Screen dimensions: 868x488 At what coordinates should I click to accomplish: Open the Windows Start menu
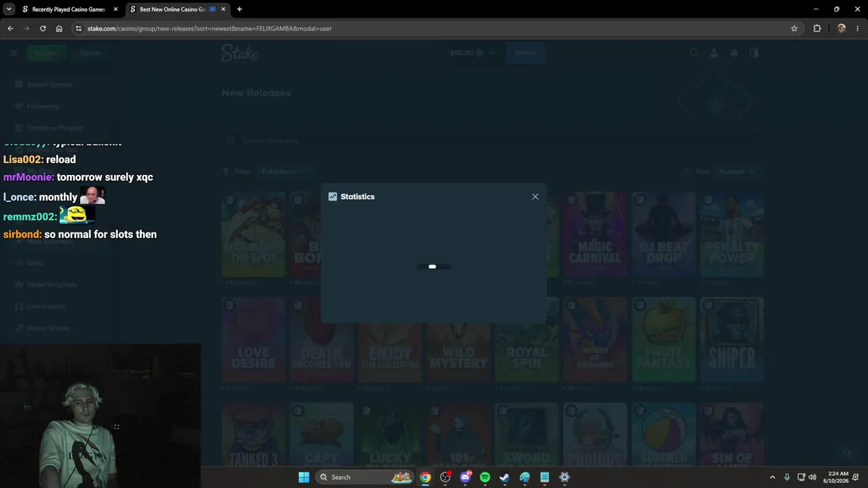tap(304, 477)
